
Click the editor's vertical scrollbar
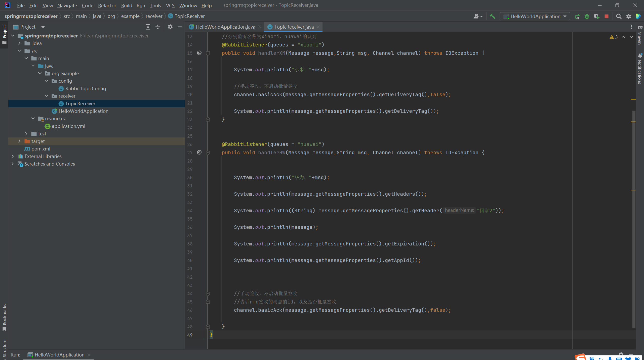click(634, 219)
